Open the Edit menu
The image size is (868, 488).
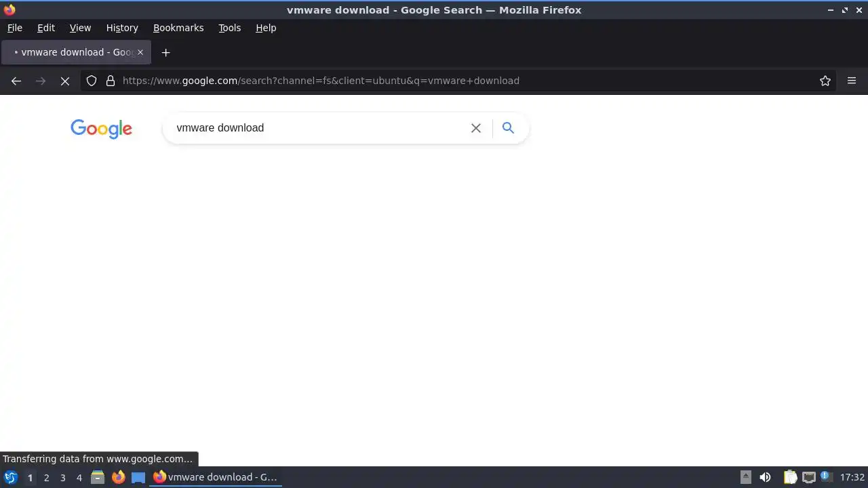(46, 28)
